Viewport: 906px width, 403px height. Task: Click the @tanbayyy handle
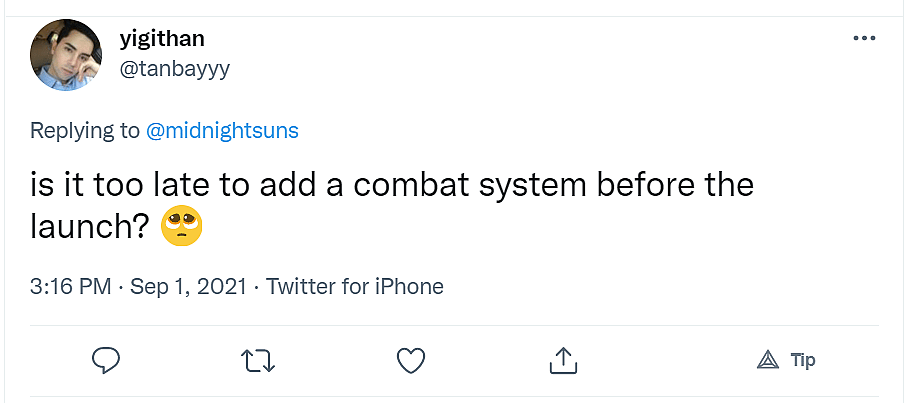pyautogui.click(x=176, y=68)
